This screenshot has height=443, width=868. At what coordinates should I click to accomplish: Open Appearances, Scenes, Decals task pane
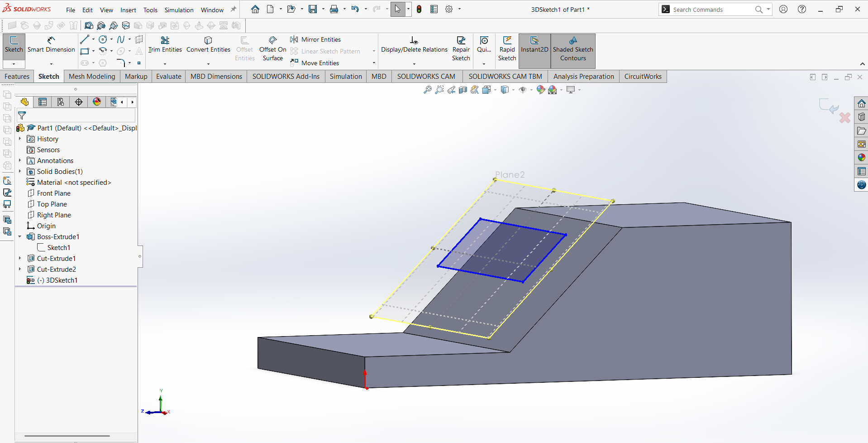click(861, 158)
